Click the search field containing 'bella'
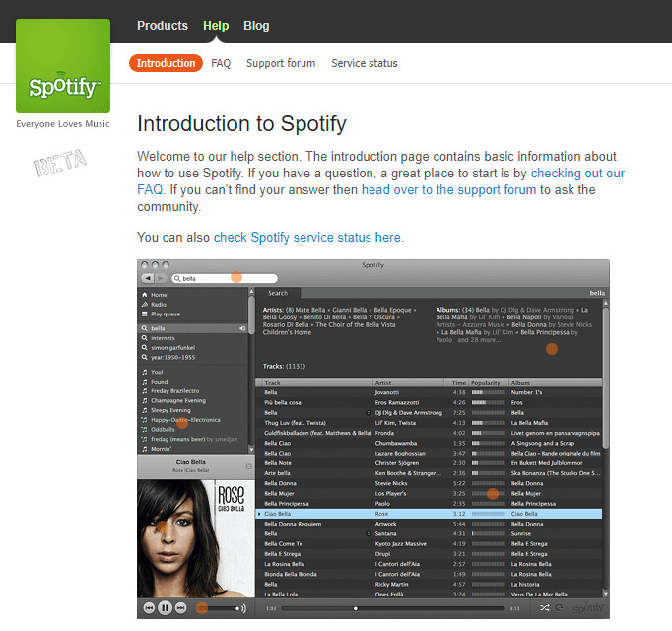Screen dimensions: 672x631 225,278
